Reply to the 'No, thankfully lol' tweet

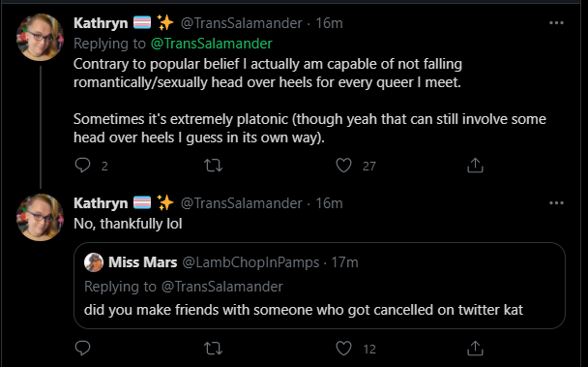82,349
